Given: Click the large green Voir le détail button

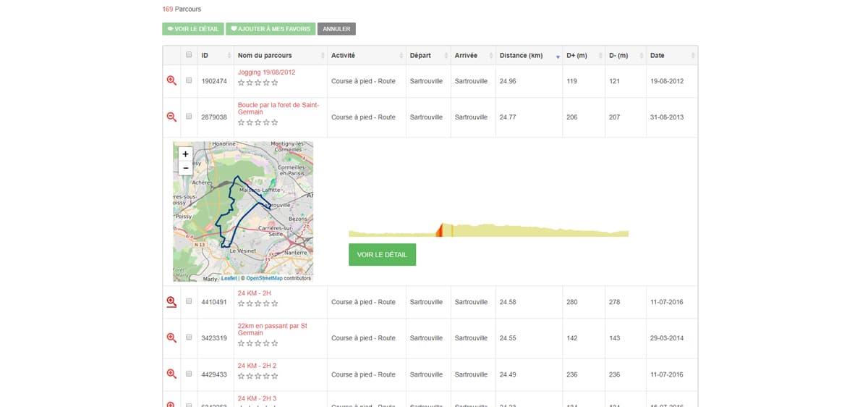Looking at the screenshot, I should pyautogui.click(x=382, y=255).
